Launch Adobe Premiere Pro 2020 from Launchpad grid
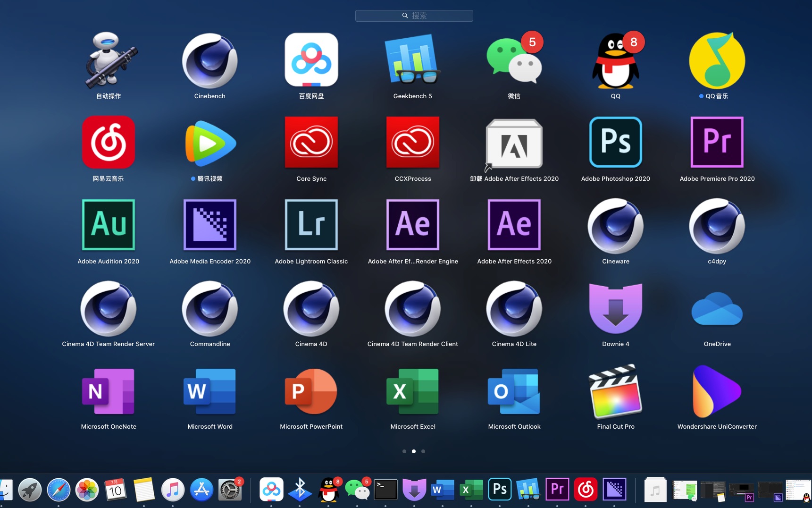This screenshot has width=812, height=508. [x=717, y=142]
